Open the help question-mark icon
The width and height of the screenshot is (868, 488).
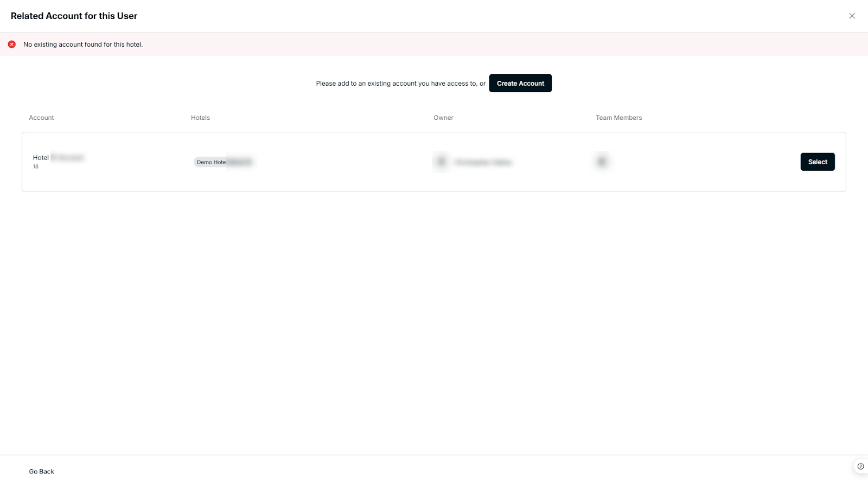tap(860, 466)
